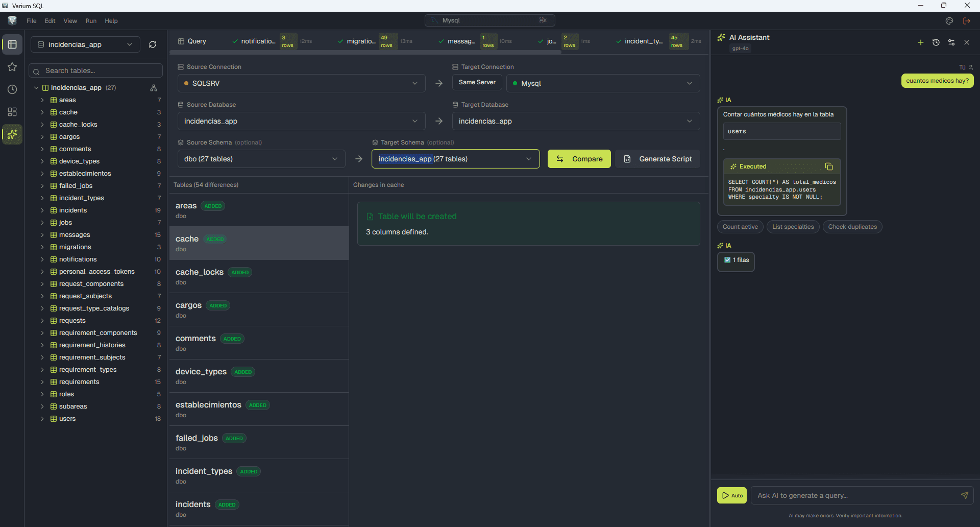The width and height of the screenshot is (980, 527).
Task: Click the refresh database icon
Action: (153, 44)
